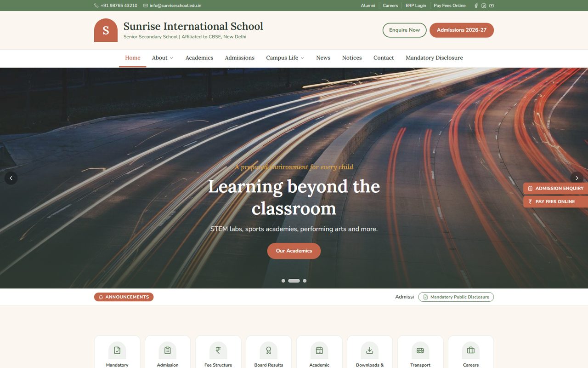This screenshot has height=368, width=588.
Task: Open the Admission clipboard card icon
Action: (x=168, y=351)
